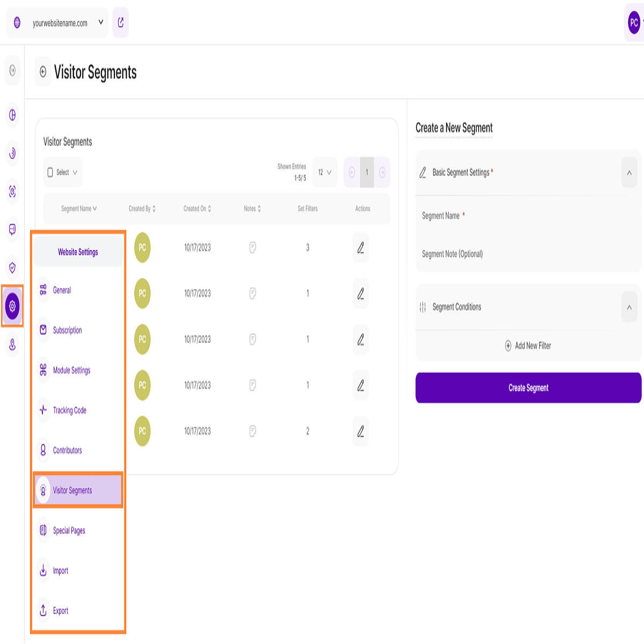Sort by Segment Name column
The width and height of the screenshot is (644, 644).
coord(79,209)
